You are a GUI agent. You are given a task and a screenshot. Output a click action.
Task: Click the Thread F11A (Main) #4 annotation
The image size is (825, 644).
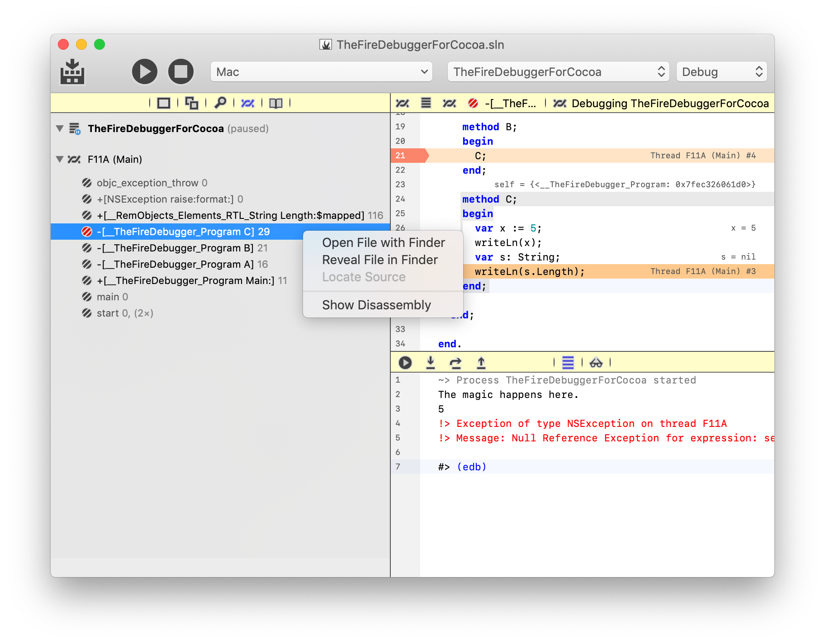point(703,156)
